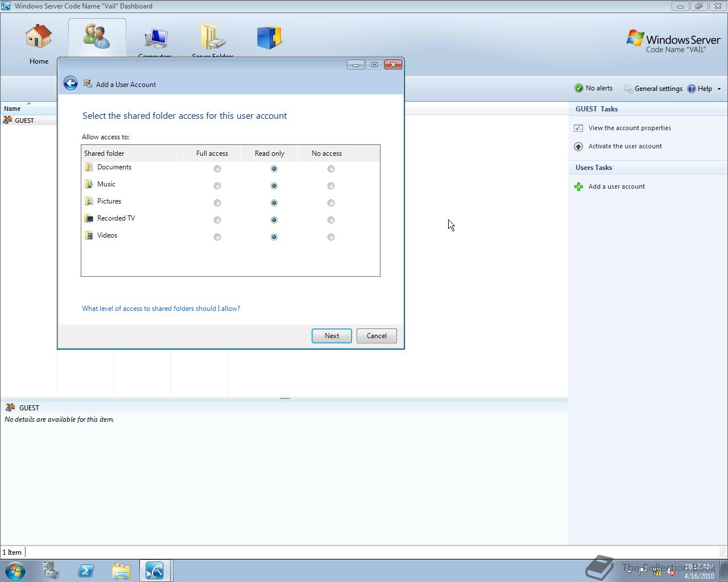
Task: Sort by the Name column header
Action: tap(28, 108)
